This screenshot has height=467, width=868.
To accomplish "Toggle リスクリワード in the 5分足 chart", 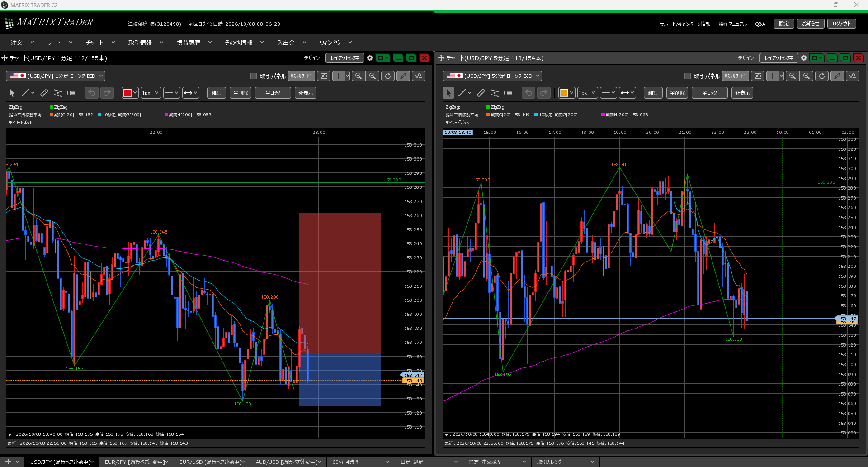I will point(735,76).
